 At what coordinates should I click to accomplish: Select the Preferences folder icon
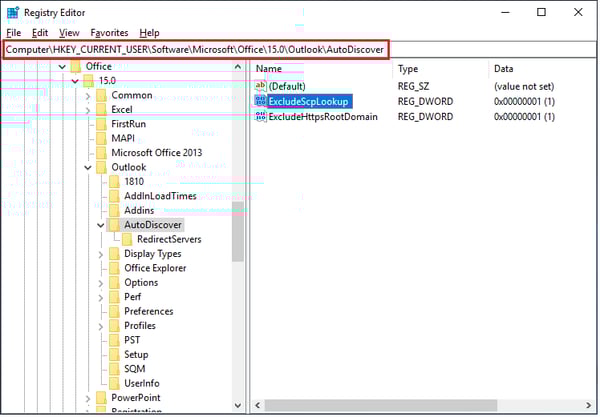click(114, 311)
